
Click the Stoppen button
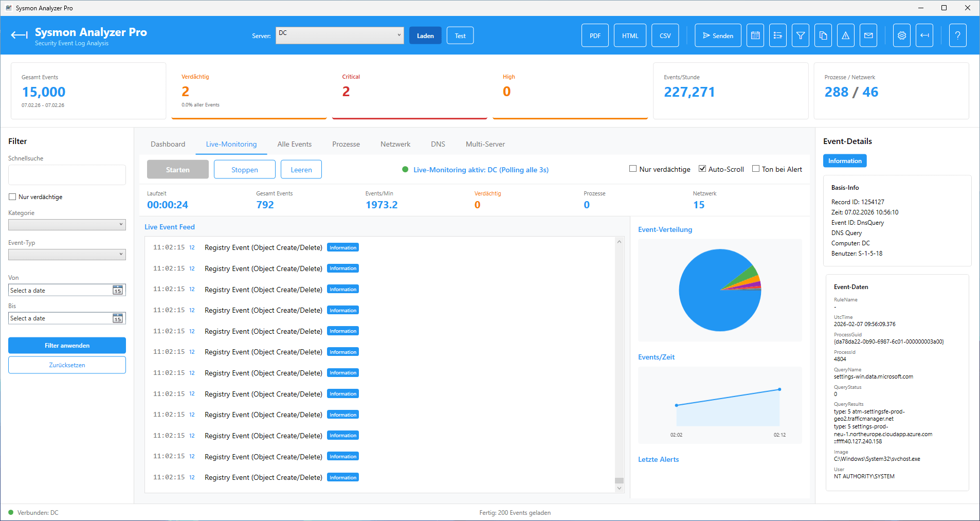click(x=244, y=170)
